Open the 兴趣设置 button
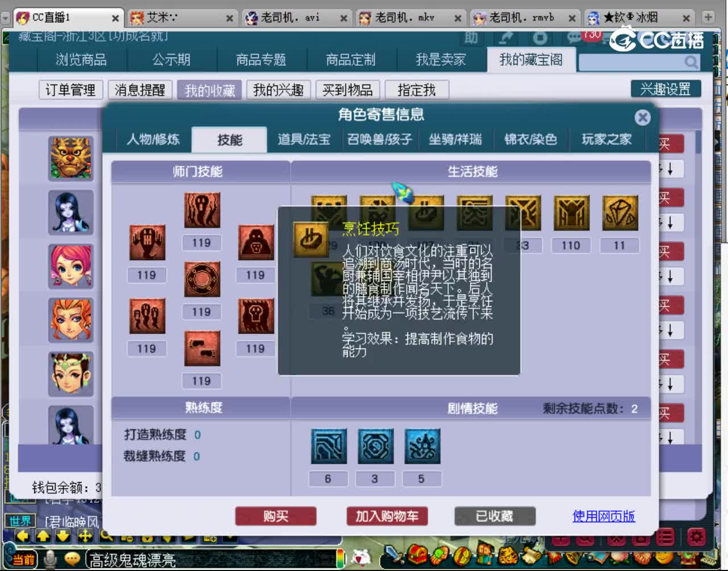This screenshot has height=571, width=728. click(666, 89)
